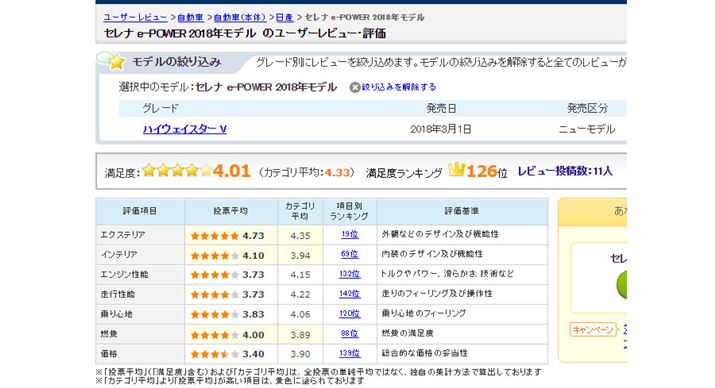The height and width of the screenshot is (388, 715).
Task: Click the 燃費 star rating 4.00
Action: tap(228, 335)
